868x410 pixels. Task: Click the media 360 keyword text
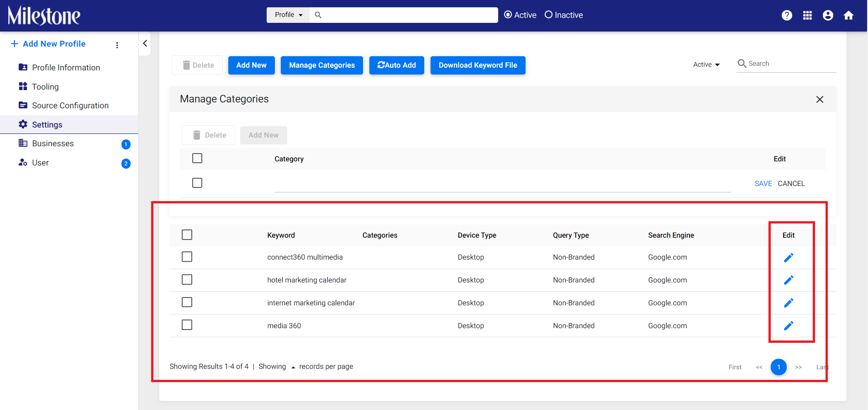tap(284, 326)
